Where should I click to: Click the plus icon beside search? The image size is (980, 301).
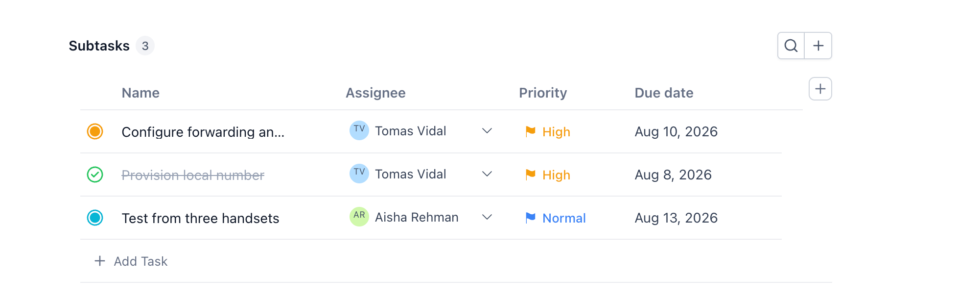point(818,46)
